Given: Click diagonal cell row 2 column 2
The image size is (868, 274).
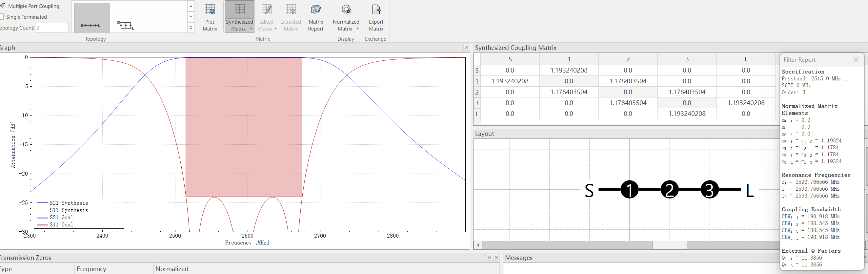Looking at the screenshot, I should pyautogui.click(x=628, y=92).
